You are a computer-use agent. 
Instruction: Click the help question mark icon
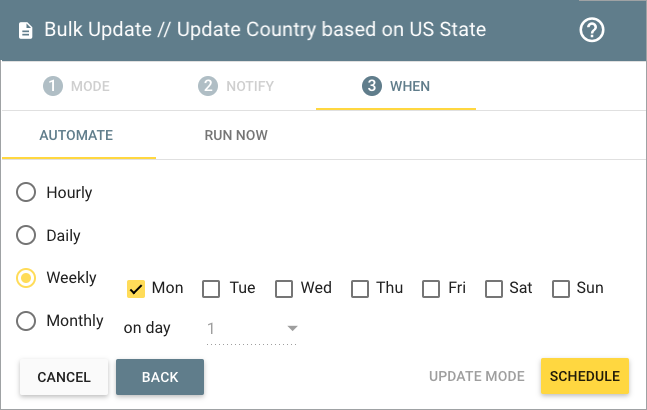tap(592, 30)
